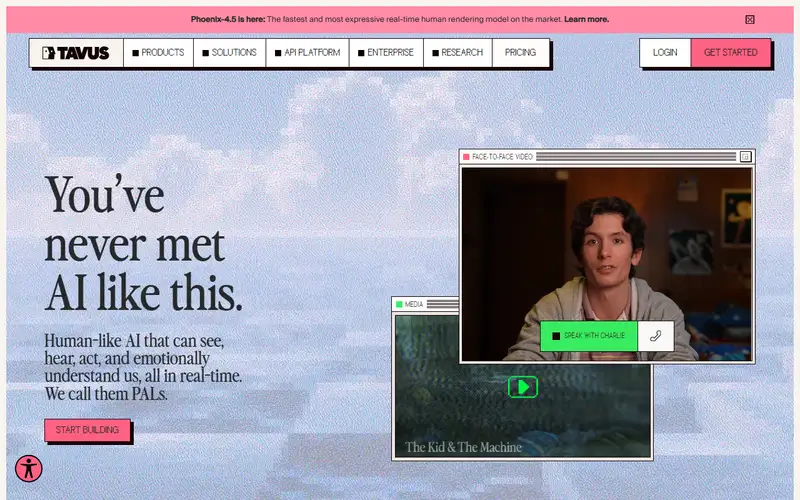Follow the Learn more link in banner
The image size is (800, 500).
[x=586, y=19]
